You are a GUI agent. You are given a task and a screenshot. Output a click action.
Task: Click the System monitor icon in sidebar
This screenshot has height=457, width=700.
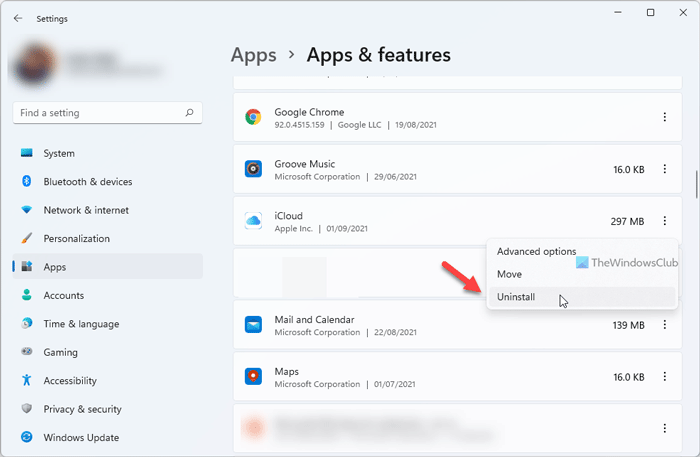27,153
